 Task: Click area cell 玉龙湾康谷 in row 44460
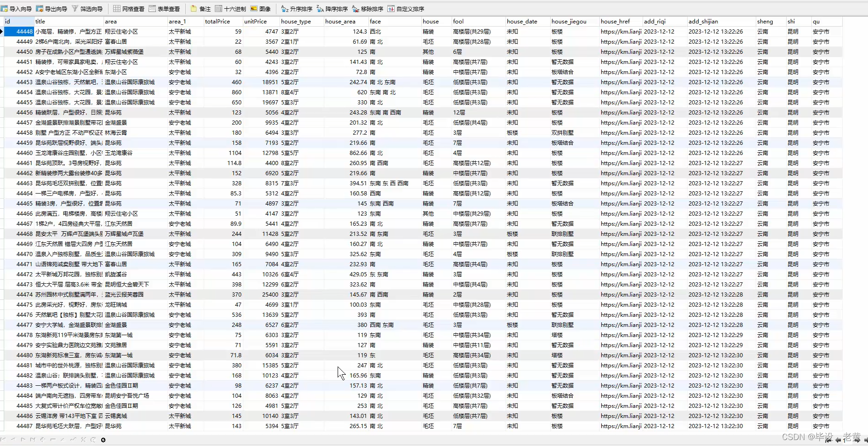click(136, 153)
